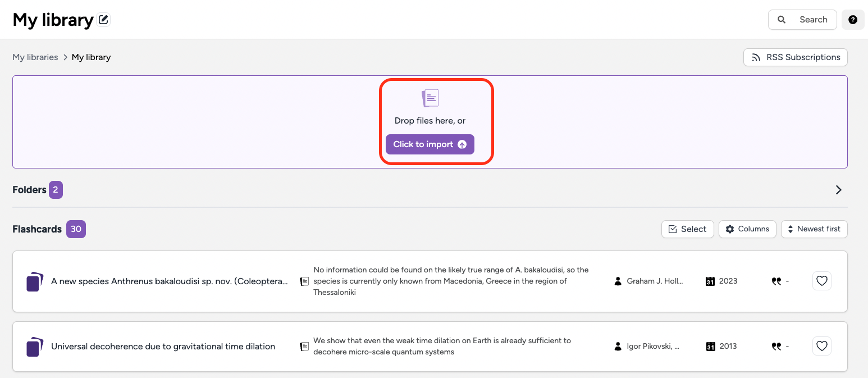Click the pencil icon to rename My library
Screen dimensions: 868x378
click(x=103, y=19)
